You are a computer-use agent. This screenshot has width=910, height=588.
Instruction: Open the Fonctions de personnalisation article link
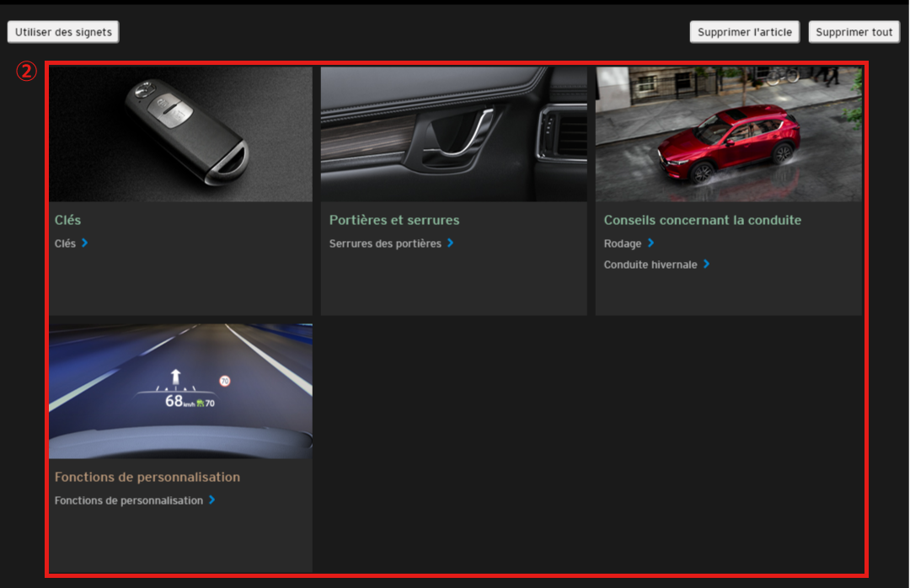(x=129, y=500)
